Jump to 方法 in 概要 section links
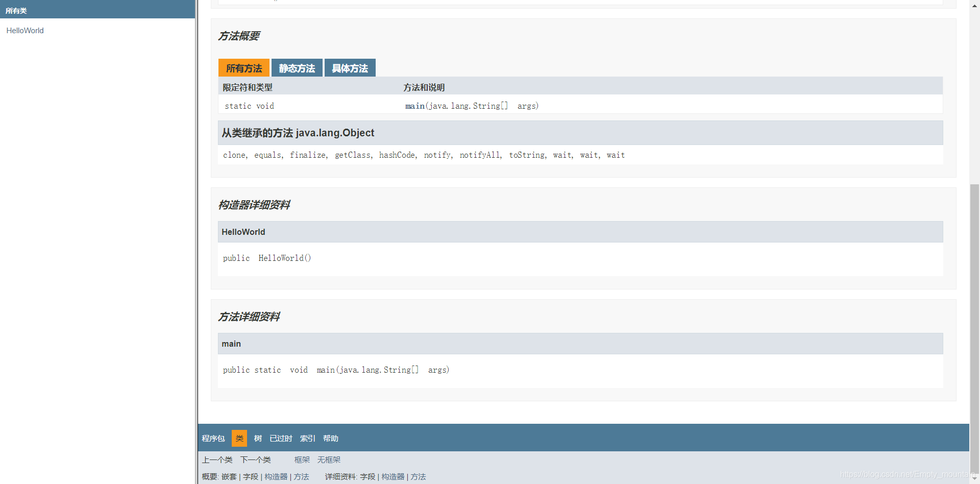980x484 pixels. click(x=301, y=477)
